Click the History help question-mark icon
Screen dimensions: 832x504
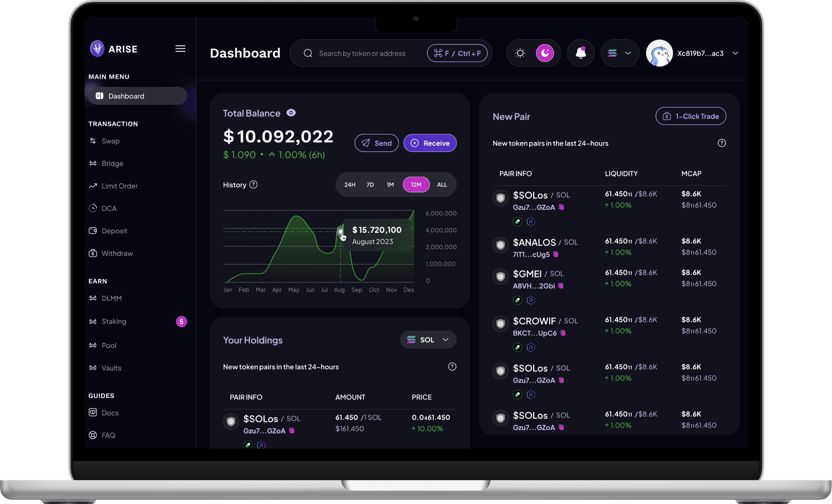click(x=254, y=185)
